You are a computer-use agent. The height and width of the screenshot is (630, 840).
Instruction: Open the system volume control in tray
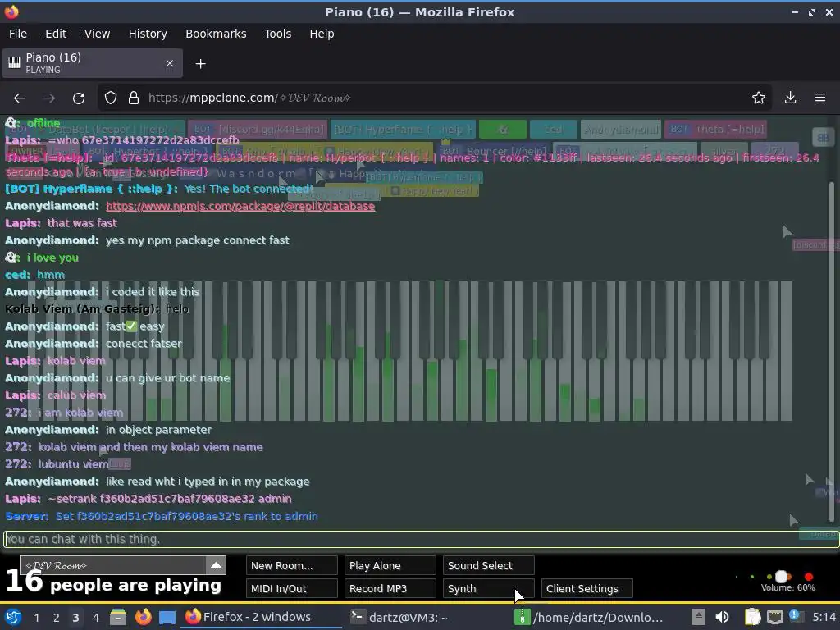click(722, 617)
